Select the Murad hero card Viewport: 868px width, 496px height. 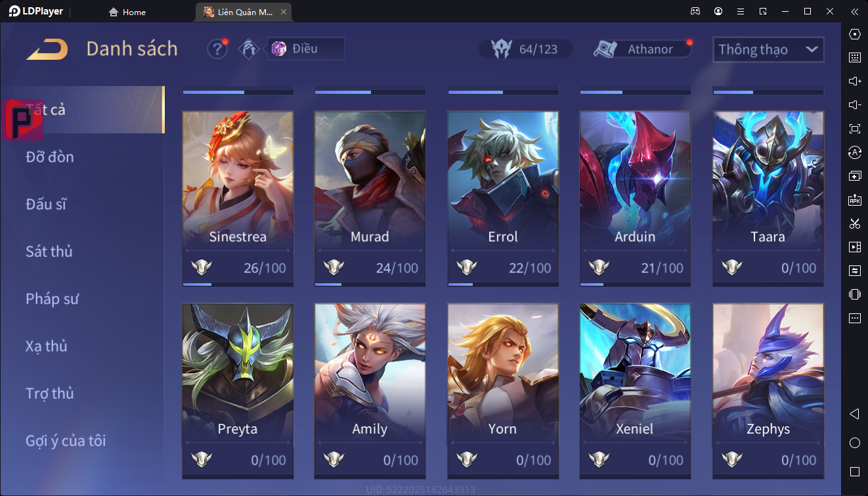click(370, 198)
